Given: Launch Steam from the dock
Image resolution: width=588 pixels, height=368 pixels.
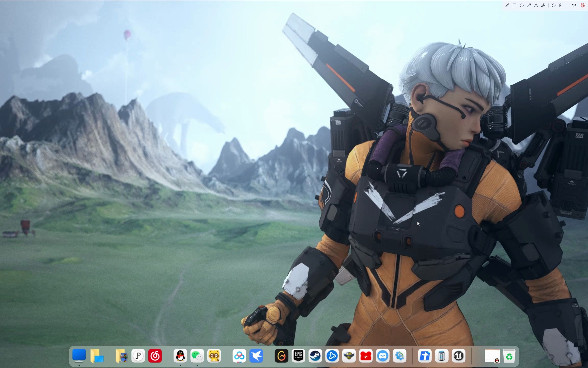Looking at the screenshot, I should [315, 356].
